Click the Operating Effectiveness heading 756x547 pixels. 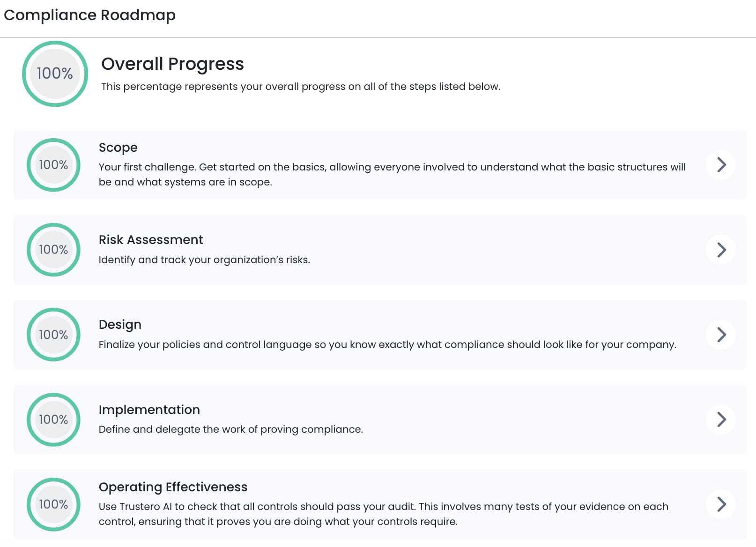173,487
